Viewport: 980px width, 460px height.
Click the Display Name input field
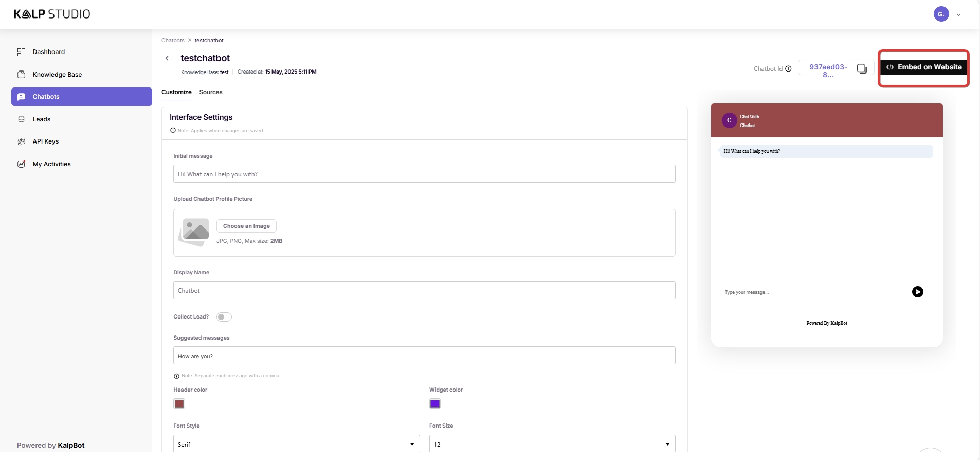(x=424, y=291)
